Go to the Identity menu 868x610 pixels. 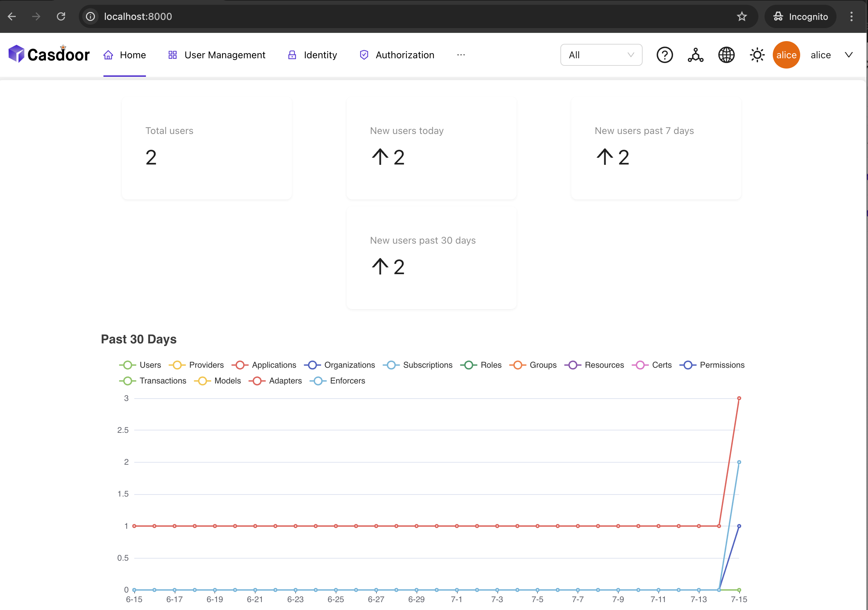[312, 55]
